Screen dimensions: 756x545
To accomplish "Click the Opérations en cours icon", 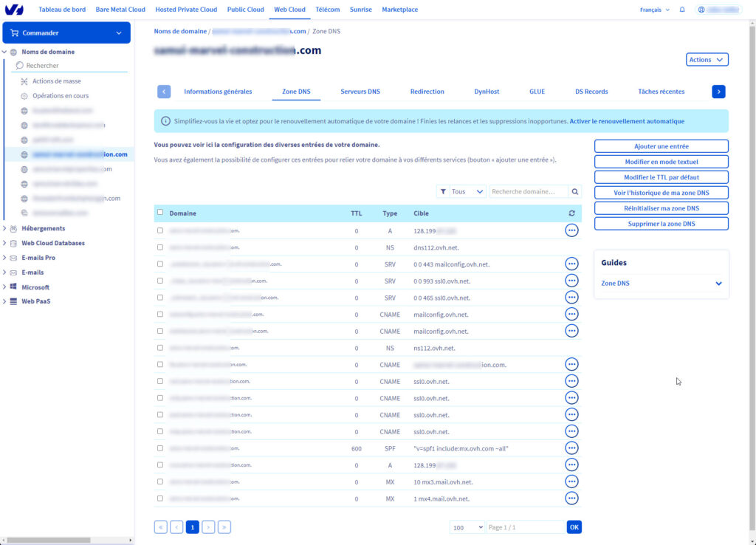I will click(x=24, y=96).
